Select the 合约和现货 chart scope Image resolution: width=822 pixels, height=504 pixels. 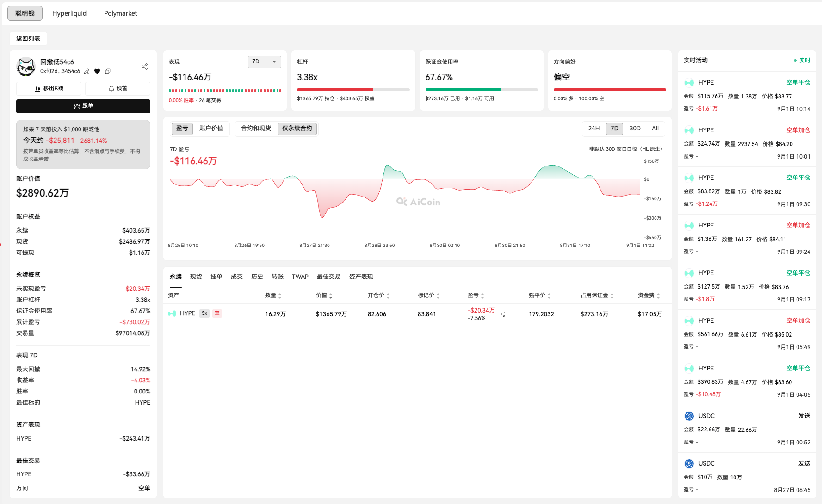tap(256, 129)
